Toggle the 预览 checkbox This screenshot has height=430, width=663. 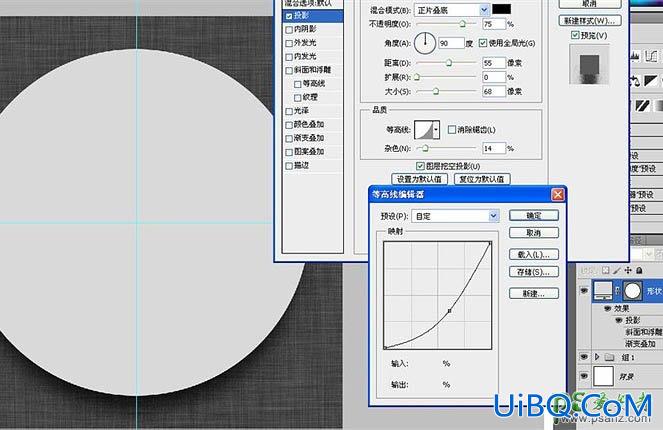click(575, 35)
